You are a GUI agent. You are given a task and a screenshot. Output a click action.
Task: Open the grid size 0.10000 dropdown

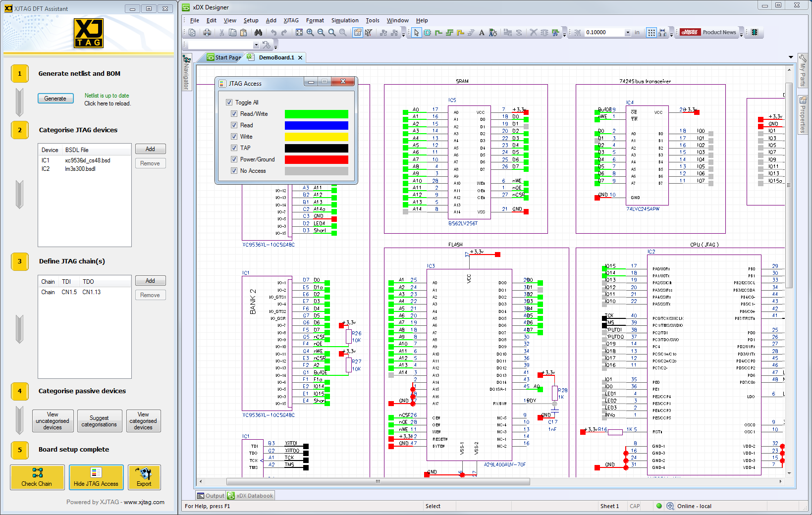point(628,33)
